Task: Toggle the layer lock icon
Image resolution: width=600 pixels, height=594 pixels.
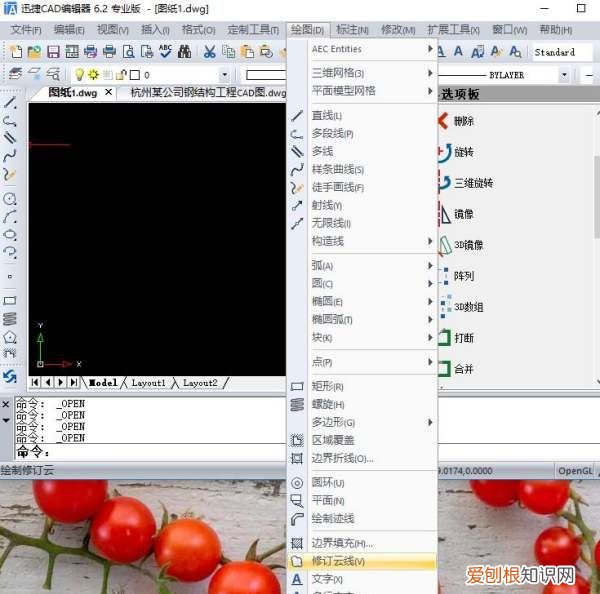Action: coord(120,75)
